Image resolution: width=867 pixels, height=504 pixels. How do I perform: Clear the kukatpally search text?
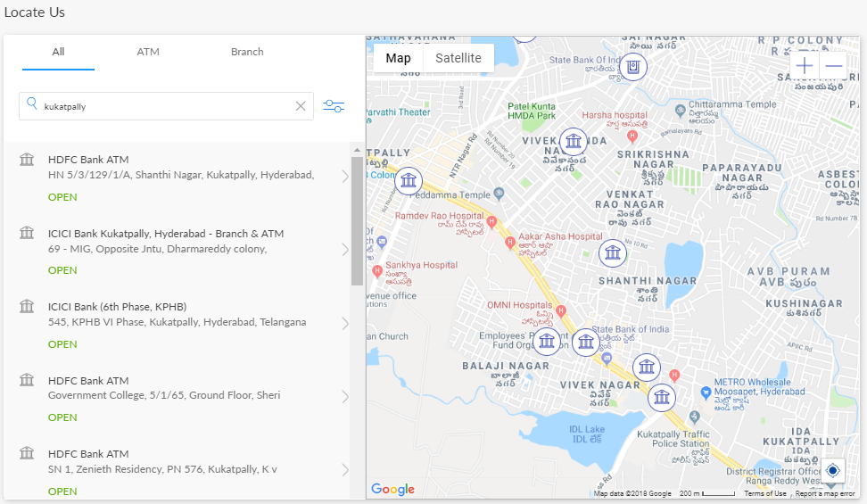click(301, 106)
